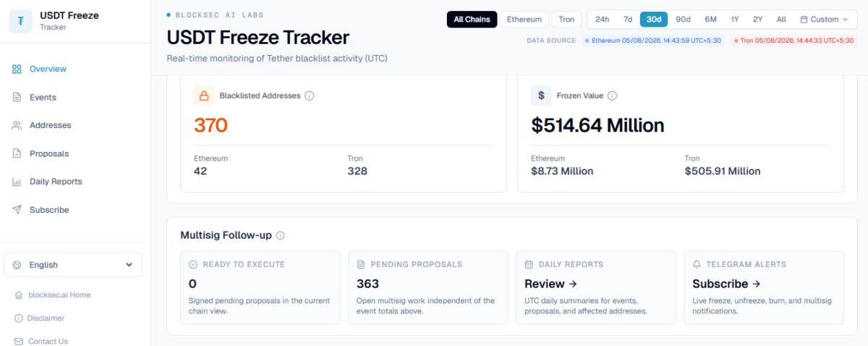
Task: Click the calendar icon in Custom button
Action: tap(804, 20)
